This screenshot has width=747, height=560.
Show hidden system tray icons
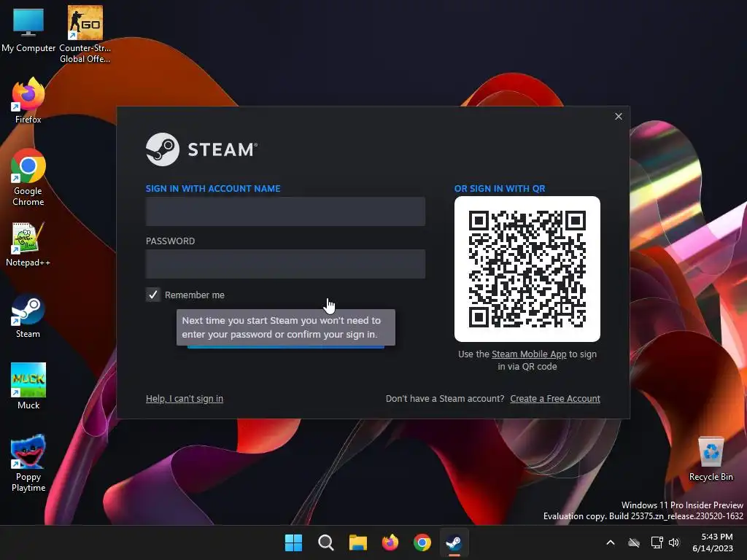611,542
